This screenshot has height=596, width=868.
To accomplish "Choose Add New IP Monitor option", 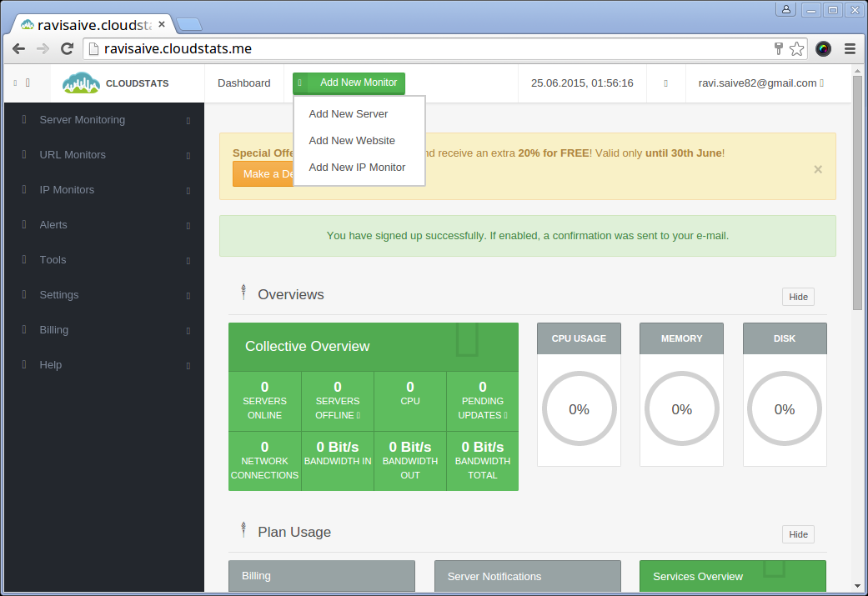I will [357, 168].
